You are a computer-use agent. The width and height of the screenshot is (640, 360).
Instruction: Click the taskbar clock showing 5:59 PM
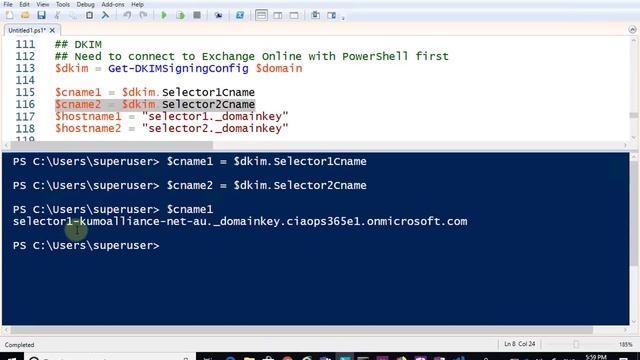click(596, 357)
